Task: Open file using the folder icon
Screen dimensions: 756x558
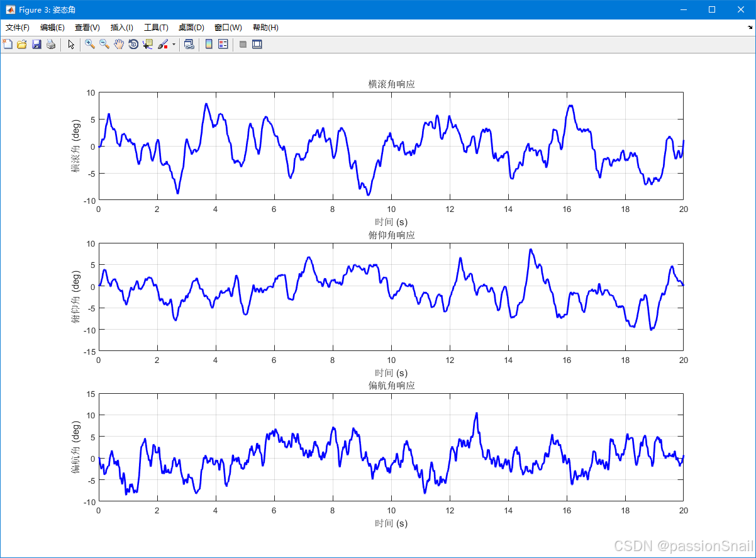Action: (x=22, y=44)
